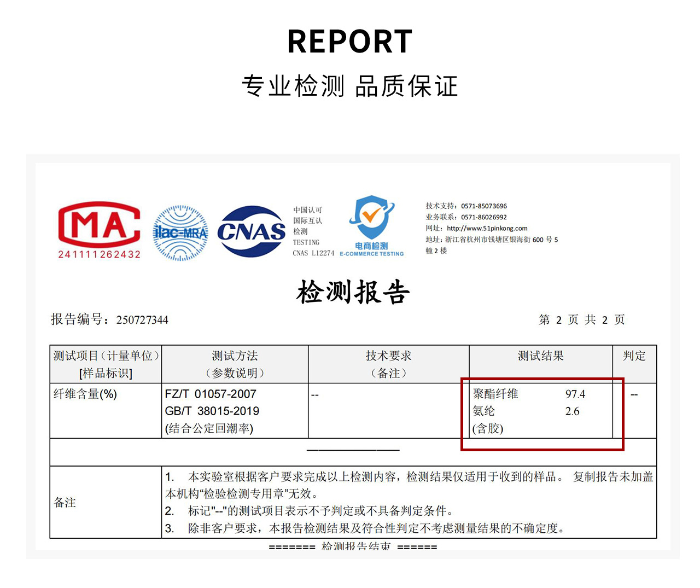This screenshot has height=588, width=700.
Task: Select the subtitle 专业检测 品质保证
Action: point(350,86)
